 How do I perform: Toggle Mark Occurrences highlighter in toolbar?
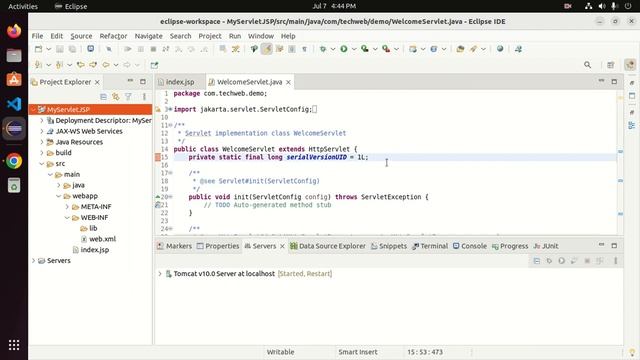tap(267, 49)
